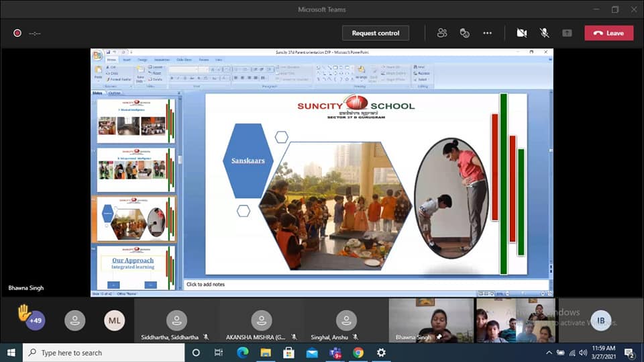Select the AKANSHA MISHRA participant tile
644x362 pixels.
261,321
